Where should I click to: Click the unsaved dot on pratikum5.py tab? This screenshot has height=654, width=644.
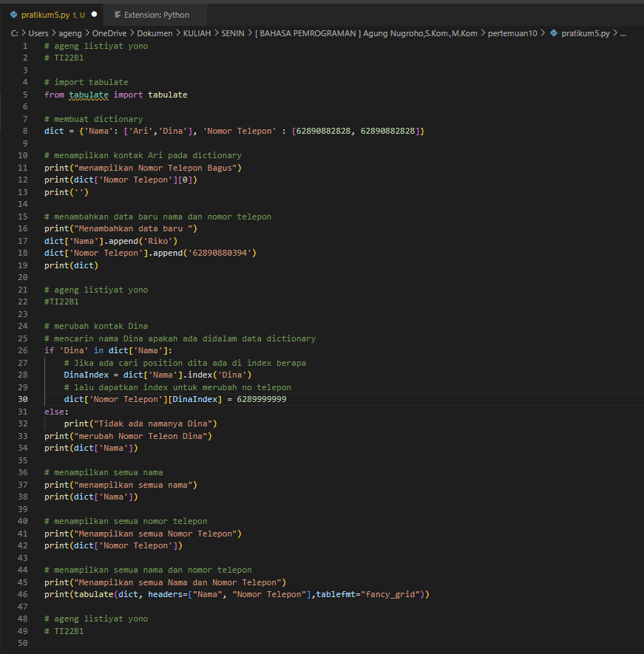coord(95,14)
